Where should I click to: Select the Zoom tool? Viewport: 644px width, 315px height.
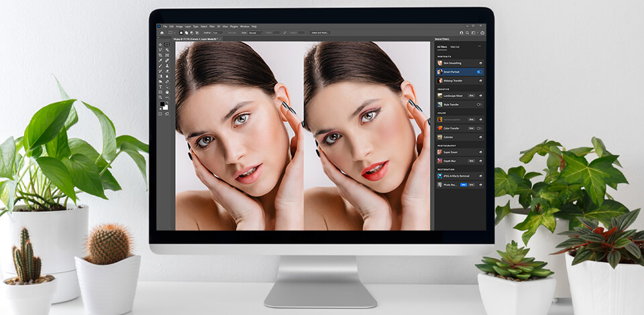[x=160, y=97]
